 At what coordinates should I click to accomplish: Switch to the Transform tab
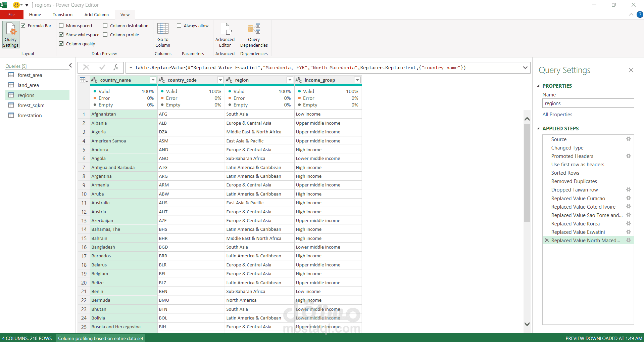62,14
